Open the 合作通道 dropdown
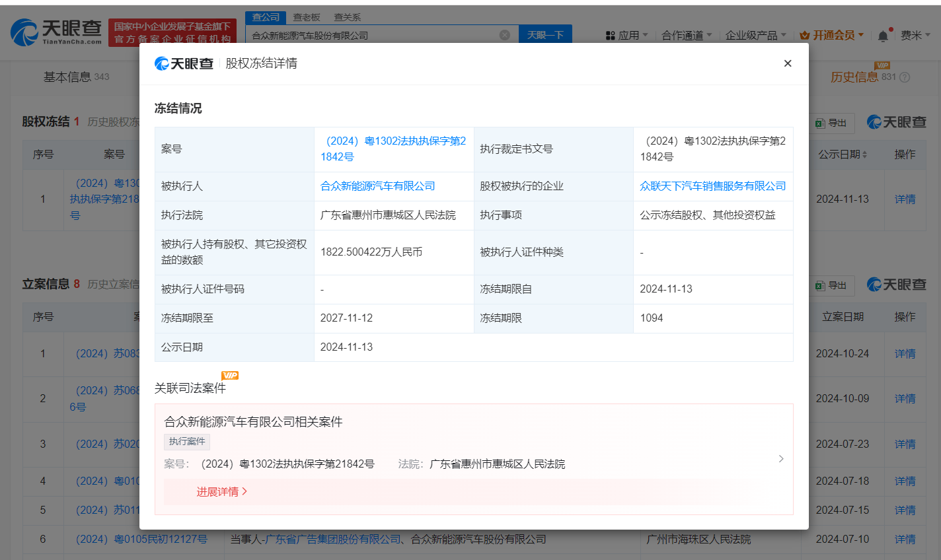 click(687, 35)
